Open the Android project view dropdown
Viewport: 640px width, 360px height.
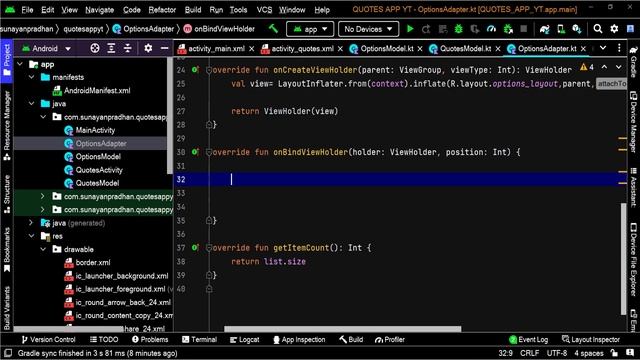pyautogui.click(x=46, y=48)
